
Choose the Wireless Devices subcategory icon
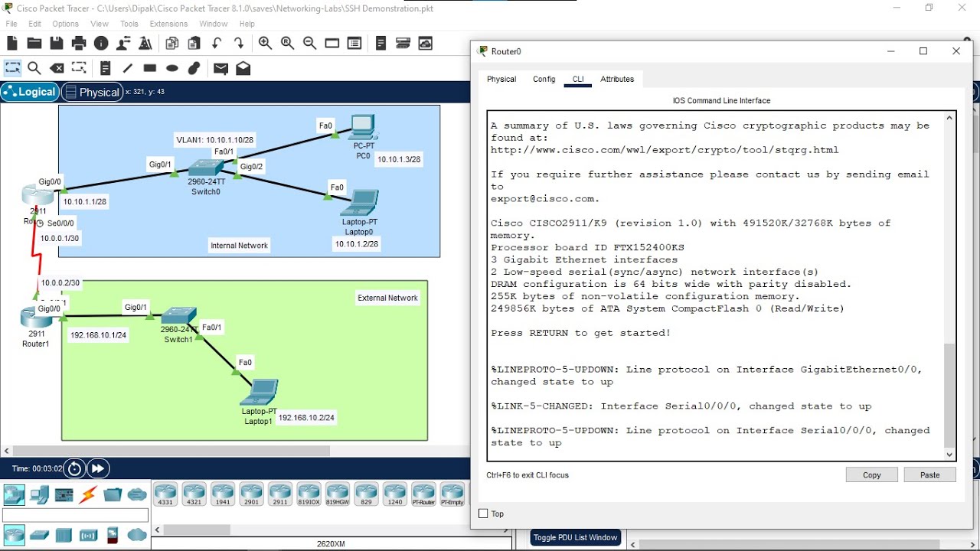pos(88,535)
